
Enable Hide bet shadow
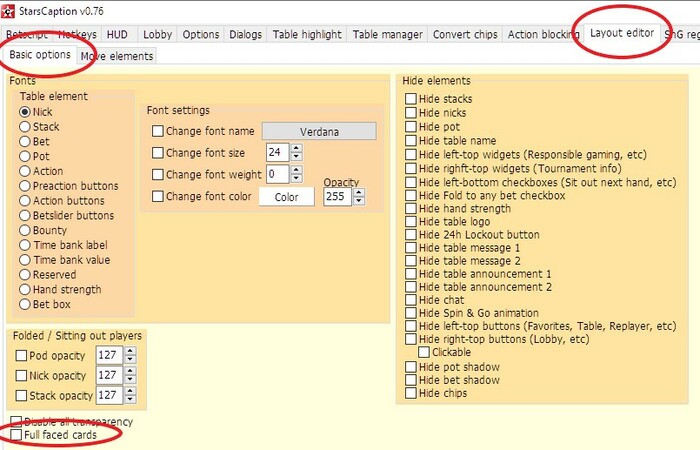411,380
